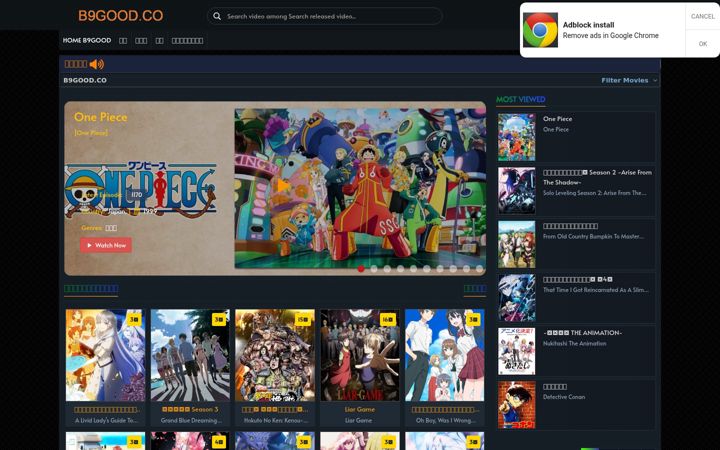Open the HOME B9GOOD menu item
Image resolution: width=720 pixels, height=450 pixels.
(x=87, y=40)
